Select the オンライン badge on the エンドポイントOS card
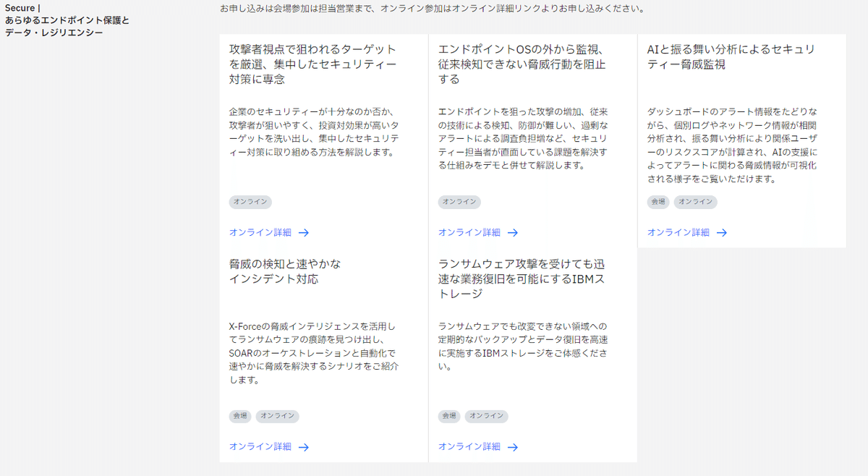The height and width of the screenshot is (476, 868). coord(459,202)
